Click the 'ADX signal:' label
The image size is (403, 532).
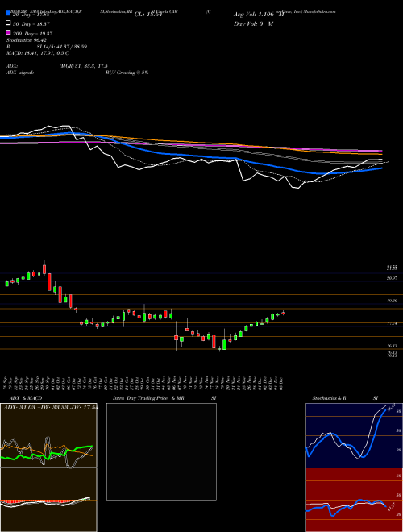[x=20, y=73]
